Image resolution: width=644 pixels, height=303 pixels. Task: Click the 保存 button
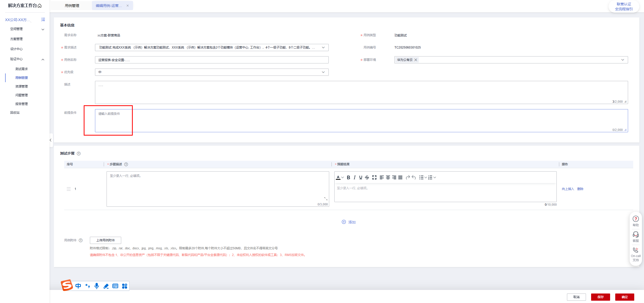601,297
